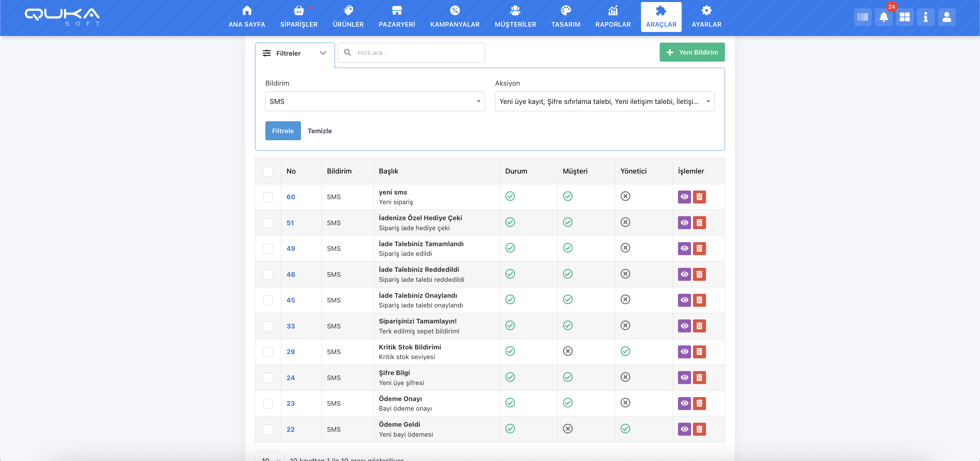Go to SİPARİŞLER menu
This screenshot has width=980, height=461.
(x=299, y=17)
